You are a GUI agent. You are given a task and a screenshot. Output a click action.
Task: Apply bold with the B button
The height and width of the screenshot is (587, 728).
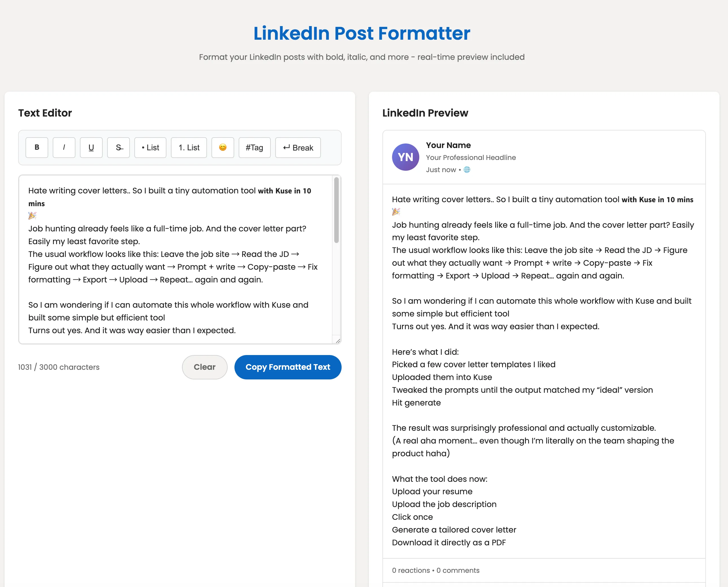[x=37, y=147]
